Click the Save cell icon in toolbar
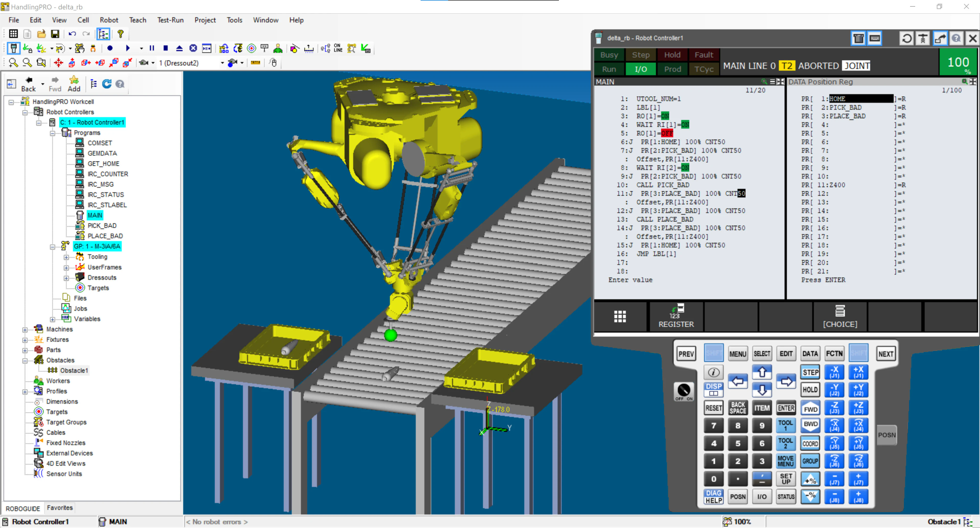Screen dimensions: 980x528 click(55, 34)
